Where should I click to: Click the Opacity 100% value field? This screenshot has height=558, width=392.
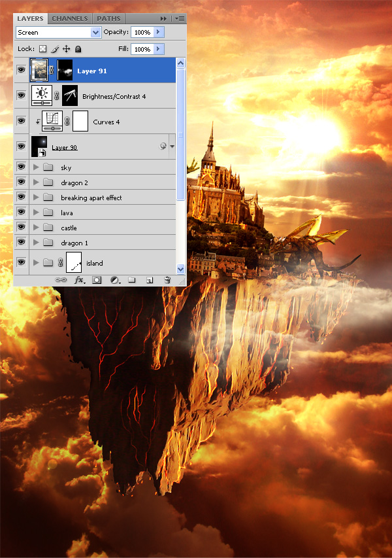tap(142, 32)
